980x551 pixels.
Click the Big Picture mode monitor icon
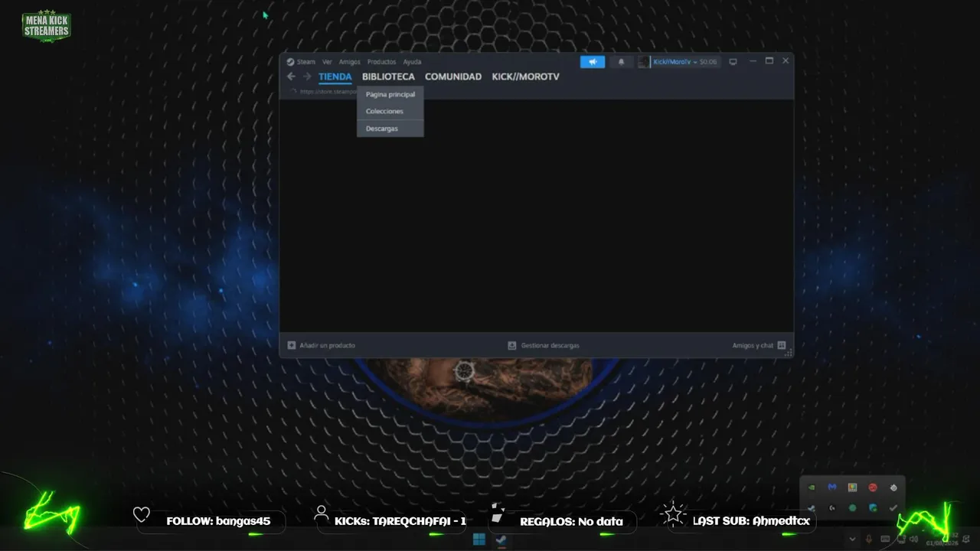[733, 62]
